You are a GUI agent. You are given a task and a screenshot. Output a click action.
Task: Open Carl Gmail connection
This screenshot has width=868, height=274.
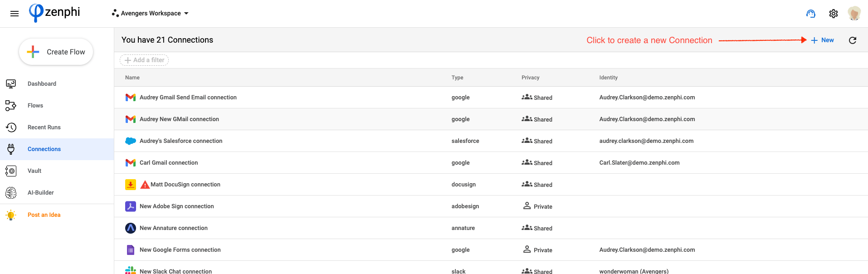click(x=169, y=162)
